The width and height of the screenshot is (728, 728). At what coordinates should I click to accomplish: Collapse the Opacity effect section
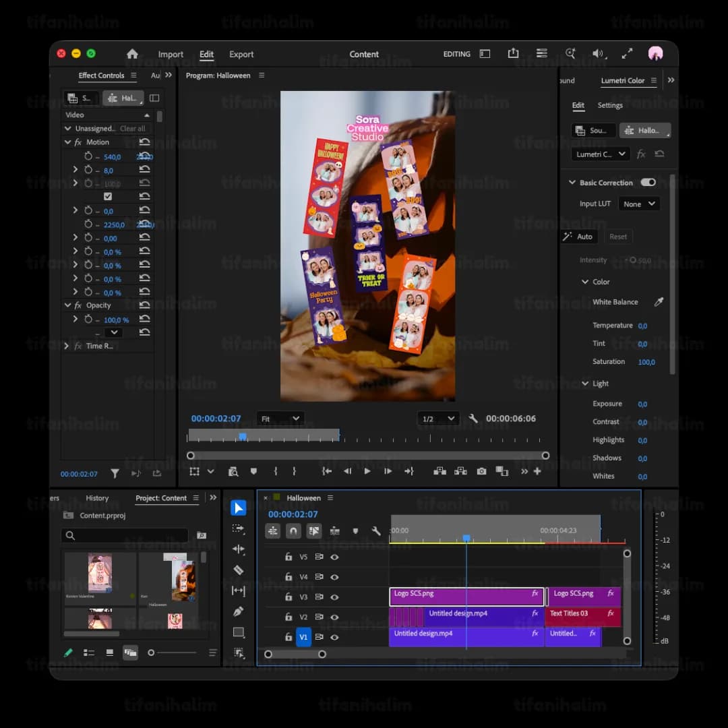click(x=68, y=305)
